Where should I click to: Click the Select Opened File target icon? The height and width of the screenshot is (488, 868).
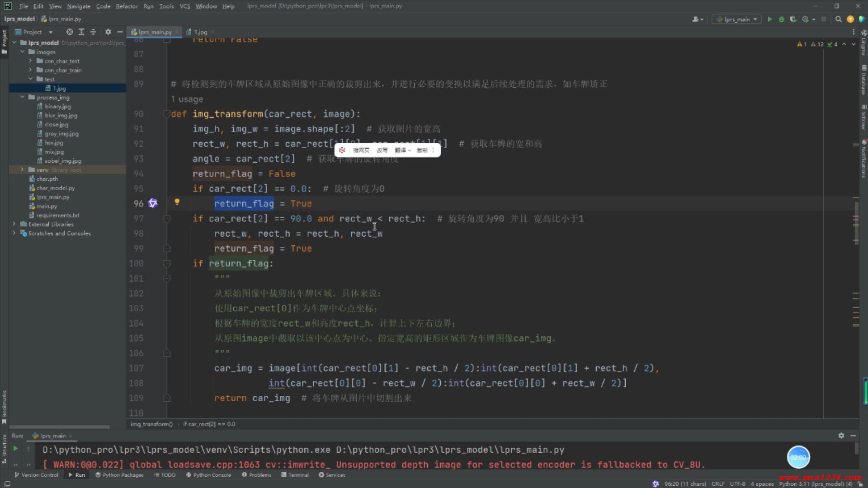pos(69,32)
